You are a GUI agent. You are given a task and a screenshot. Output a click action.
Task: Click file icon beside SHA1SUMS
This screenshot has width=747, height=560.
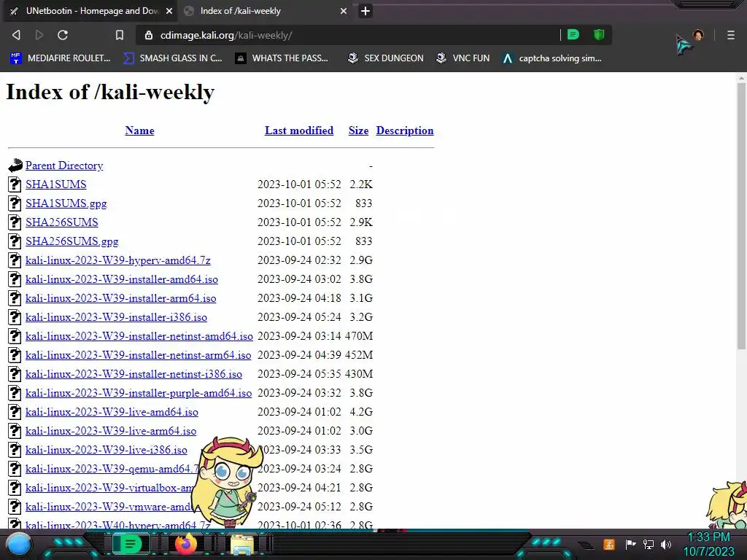tap(15, 184)
